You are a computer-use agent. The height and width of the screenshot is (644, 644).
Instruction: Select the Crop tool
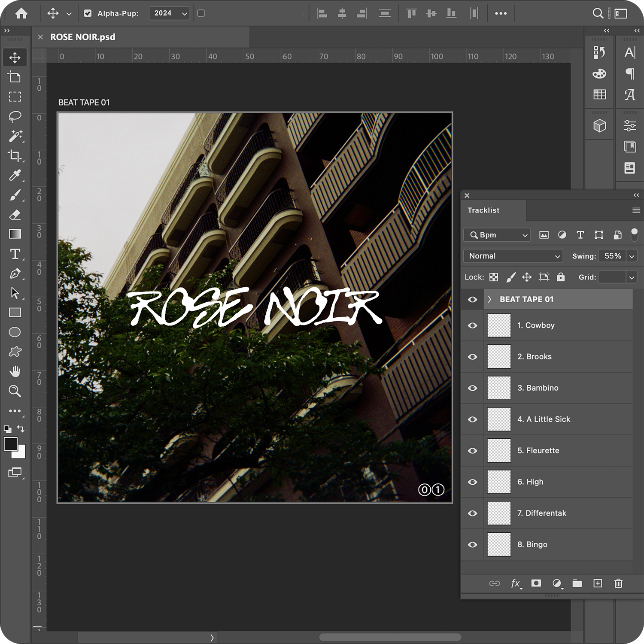click(15, 155)
